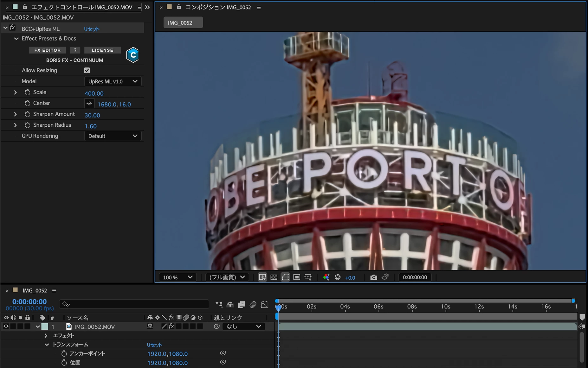Image resolution: width=588 pixels, height=368 pixels.
Task: Toggle the Sharpen Amount stopwatch
Action: [28, 114]
